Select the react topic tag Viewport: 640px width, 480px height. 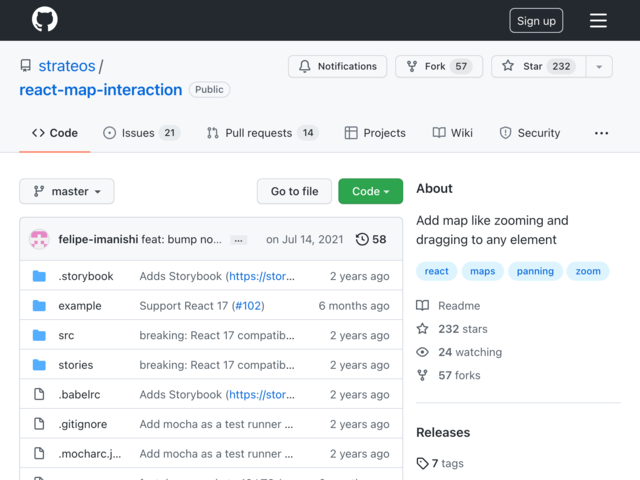click(x=436, y=271)
